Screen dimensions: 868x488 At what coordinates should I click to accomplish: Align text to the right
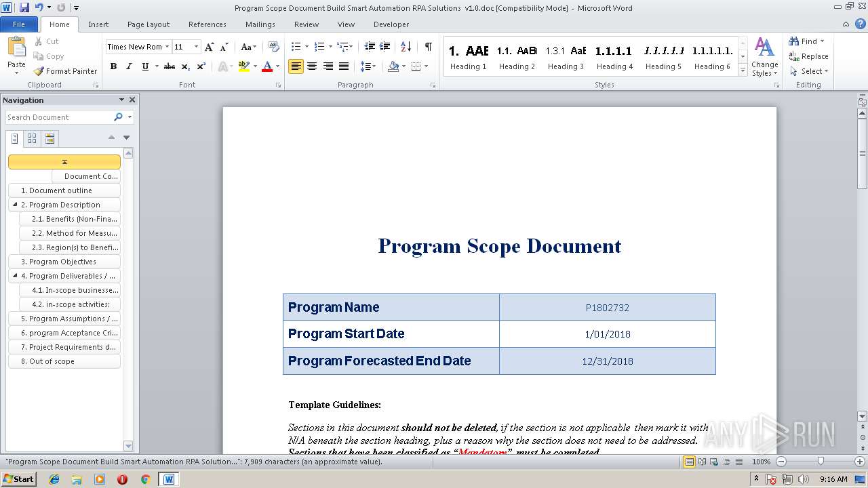click(x=328, y=66)
